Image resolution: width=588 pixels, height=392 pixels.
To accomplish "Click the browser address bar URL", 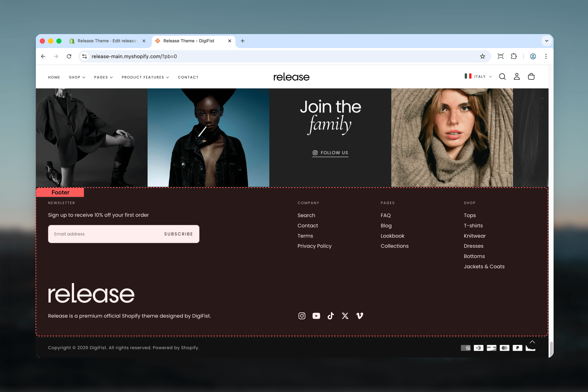I will [x=134, y=56].
